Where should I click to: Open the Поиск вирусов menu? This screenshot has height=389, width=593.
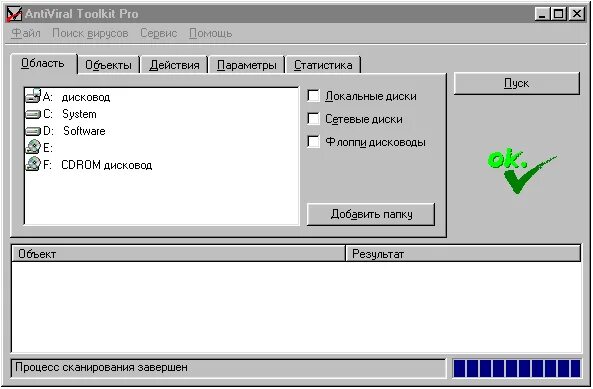[90, 33]
